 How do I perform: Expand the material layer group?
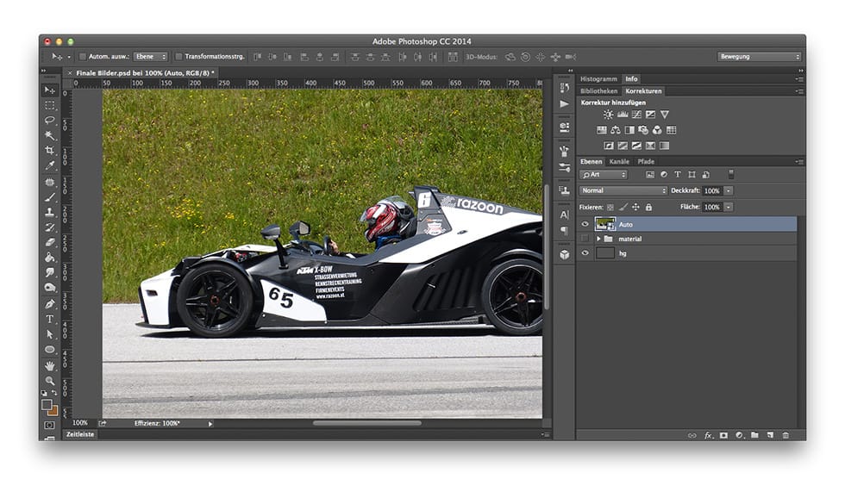click(x=598, y=239)
